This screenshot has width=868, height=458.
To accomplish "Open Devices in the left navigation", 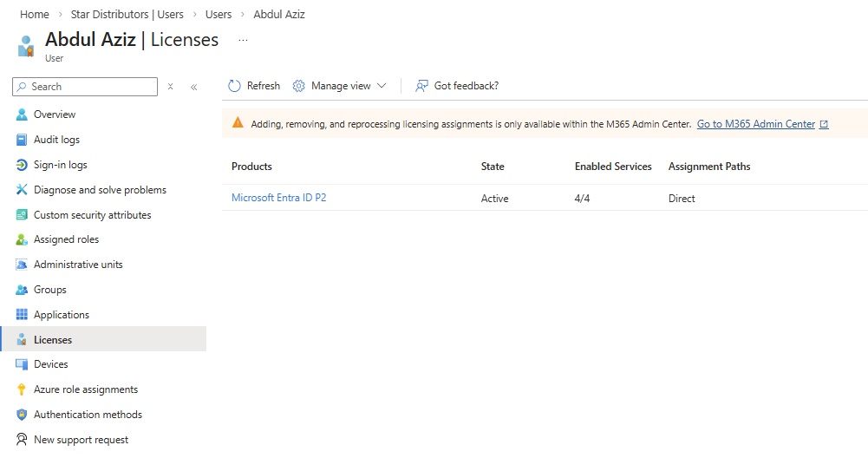I will 50,364.
